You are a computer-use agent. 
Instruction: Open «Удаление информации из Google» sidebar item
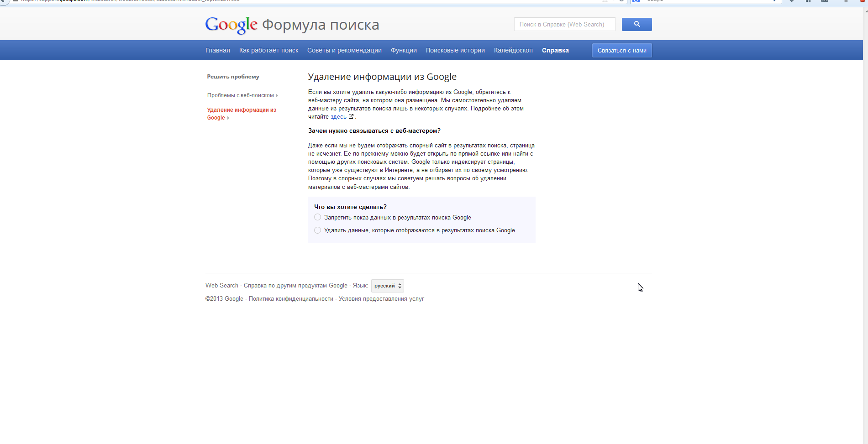click(242, 114)
